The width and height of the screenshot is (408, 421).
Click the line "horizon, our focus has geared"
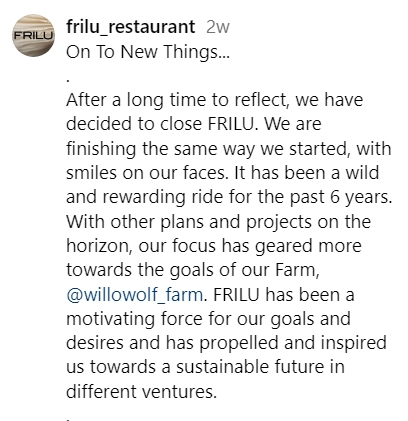(x=214, y=246)
